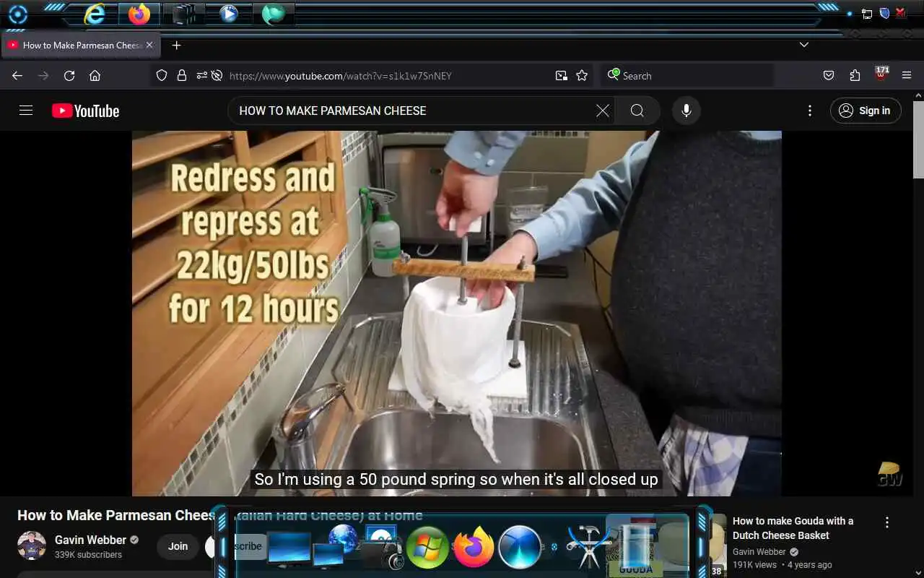
Task: Search with your voice microphone button
Action: [687, 111]
